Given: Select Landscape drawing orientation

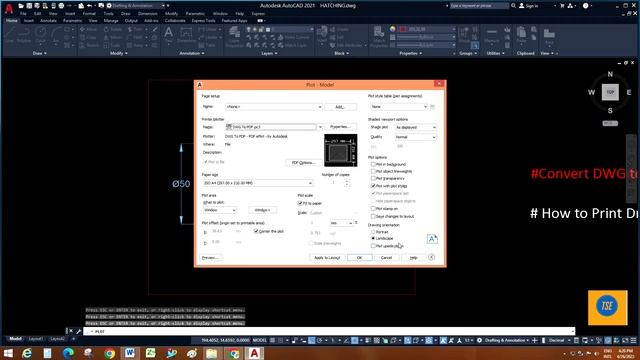Looking at the screenshot, I should coord(373,238).
